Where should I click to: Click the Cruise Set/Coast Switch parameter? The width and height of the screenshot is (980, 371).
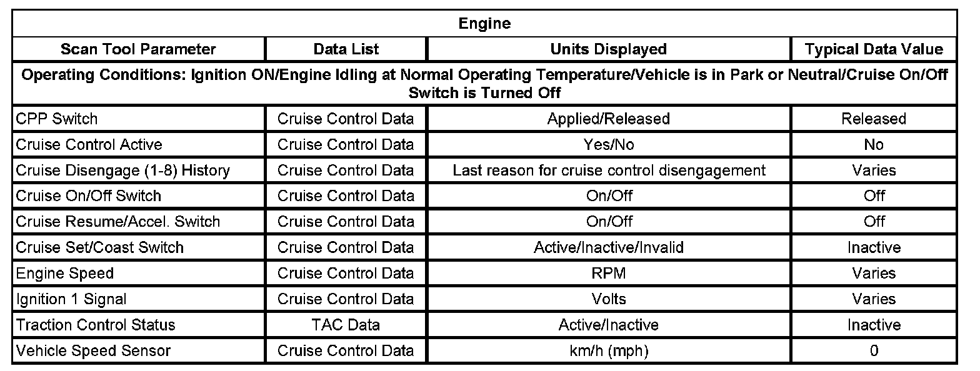click(x=99, y=247)
